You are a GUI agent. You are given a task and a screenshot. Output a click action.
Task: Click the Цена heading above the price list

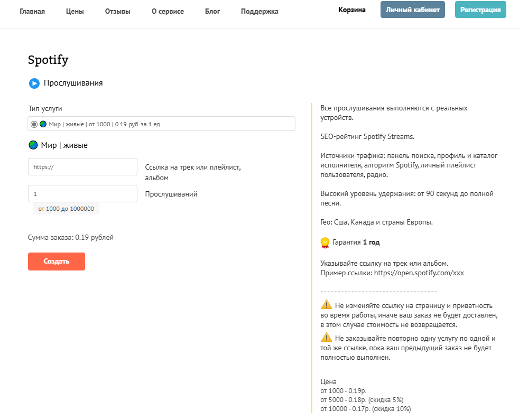328,381
